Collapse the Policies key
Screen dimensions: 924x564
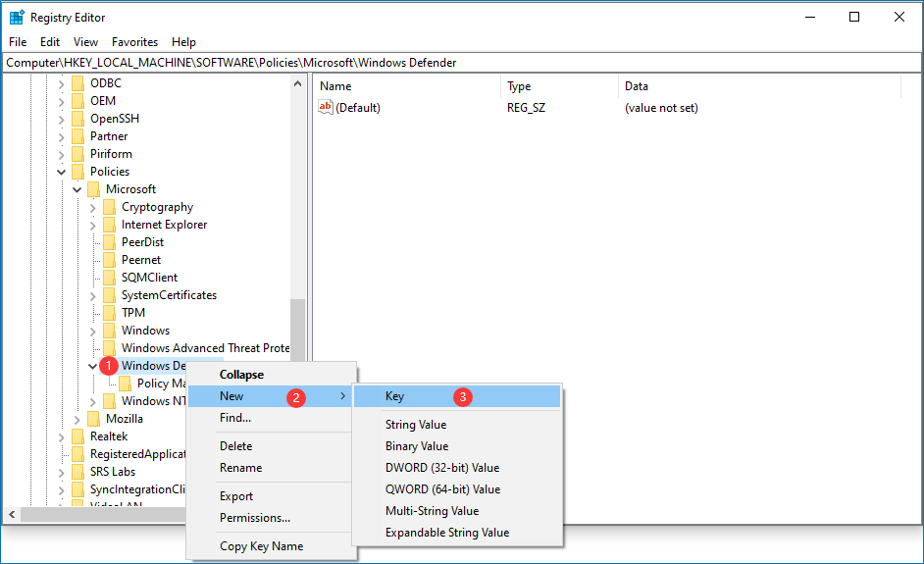pyautogui.click(x=61, y=172)
